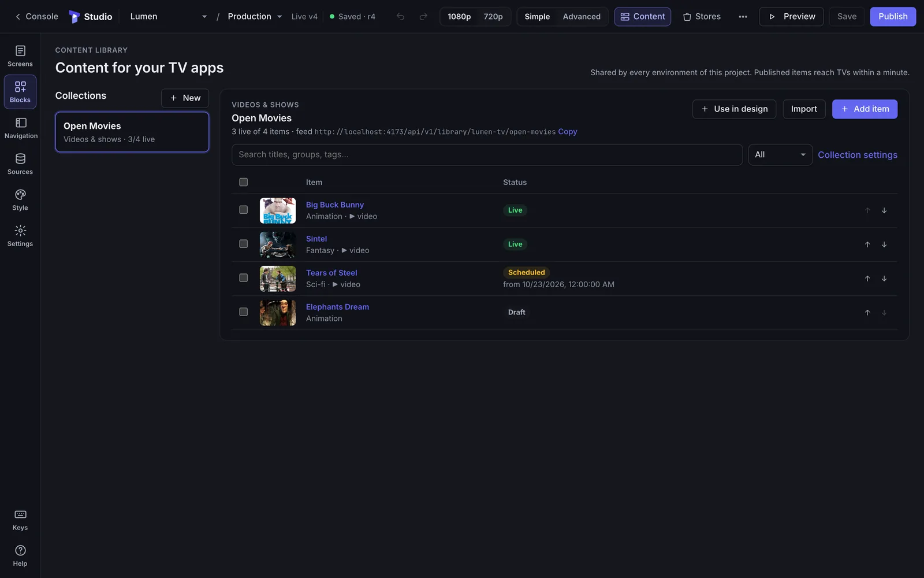Copy the feed URL link
Image resolution: width=924 pixels, height=578 pixels.
tap(568, 132)
